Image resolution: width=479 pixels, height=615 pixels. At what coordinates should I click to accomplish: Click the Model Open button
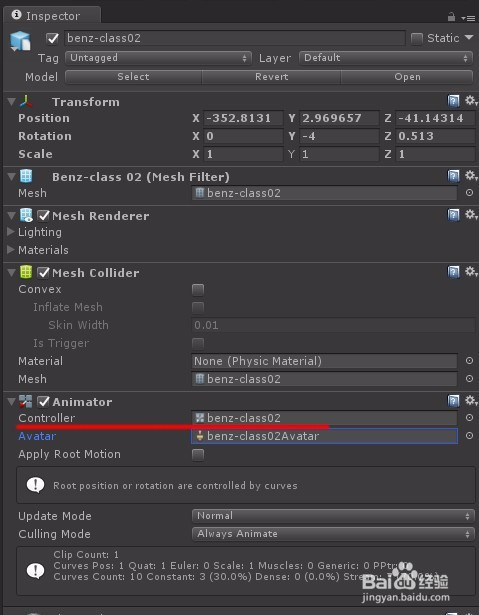coord(407,77)
